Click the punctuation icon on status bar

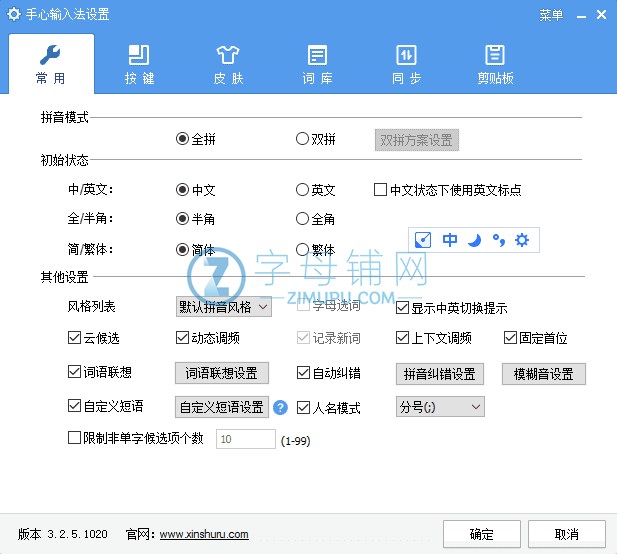click(499, 240)
